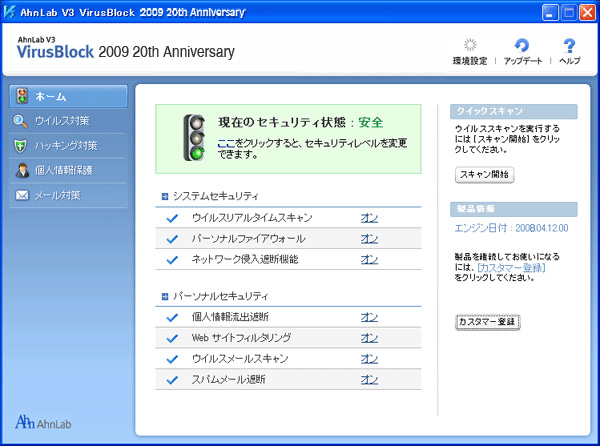
Task: Click AhnLab V3 icon in title bar
Action: tap(9, 12)
